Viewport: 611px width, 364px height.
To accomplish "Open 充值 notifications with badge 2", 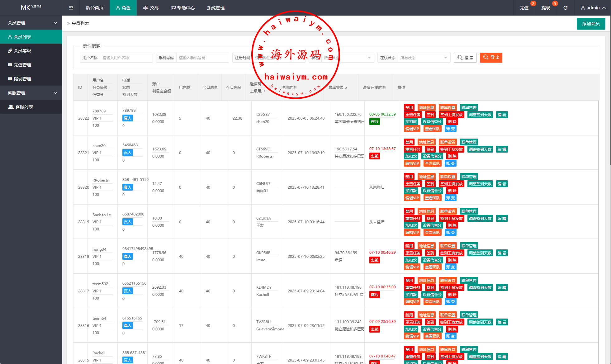I will click(524, 8).
